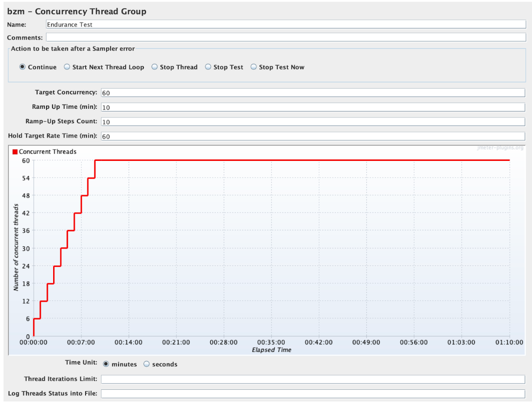This screenshot has width=532, height=406.
Task: Click the Number of concurrent threads axis title
Action: click(x=16, y=247)
